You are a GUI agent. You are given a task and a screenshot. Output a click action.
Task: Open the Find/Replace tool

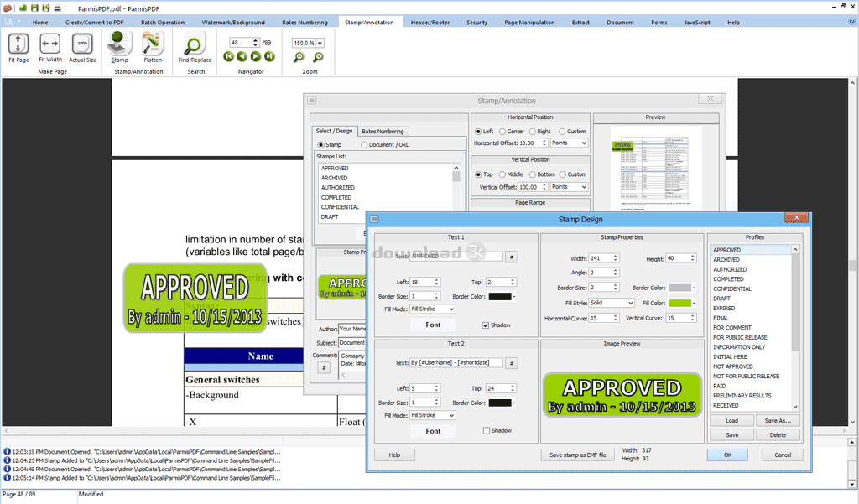[x=195, y=44]
